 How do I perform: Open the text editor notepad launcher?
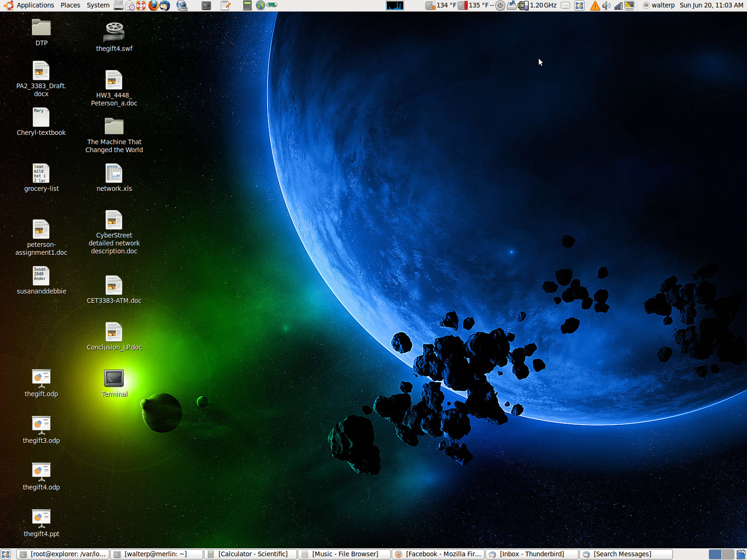click(x=226, y=6)
